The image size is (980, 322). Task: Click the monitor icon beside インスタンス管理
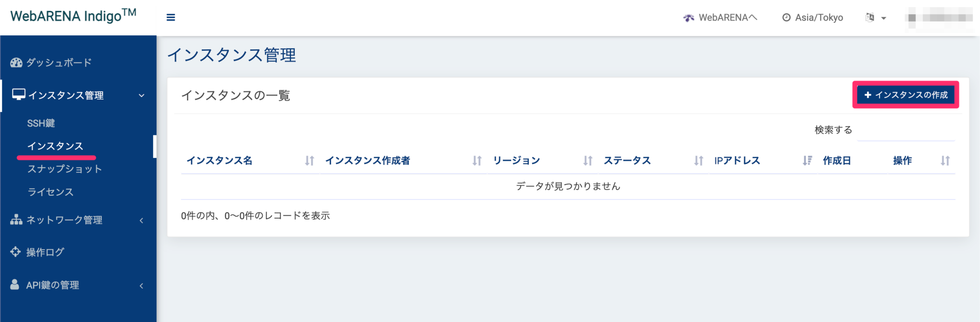(x=18, y=94)
